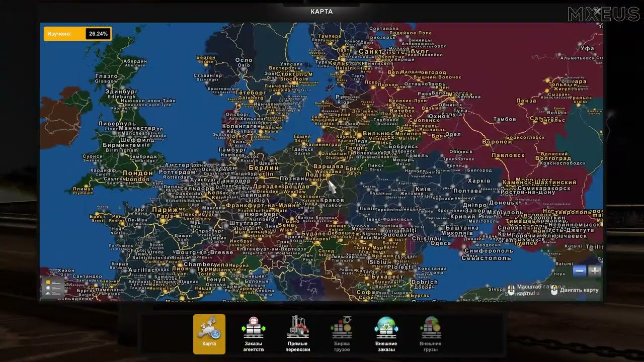Select Харків city label
This screenshot has width=644, height=362.
click(479, 181)
